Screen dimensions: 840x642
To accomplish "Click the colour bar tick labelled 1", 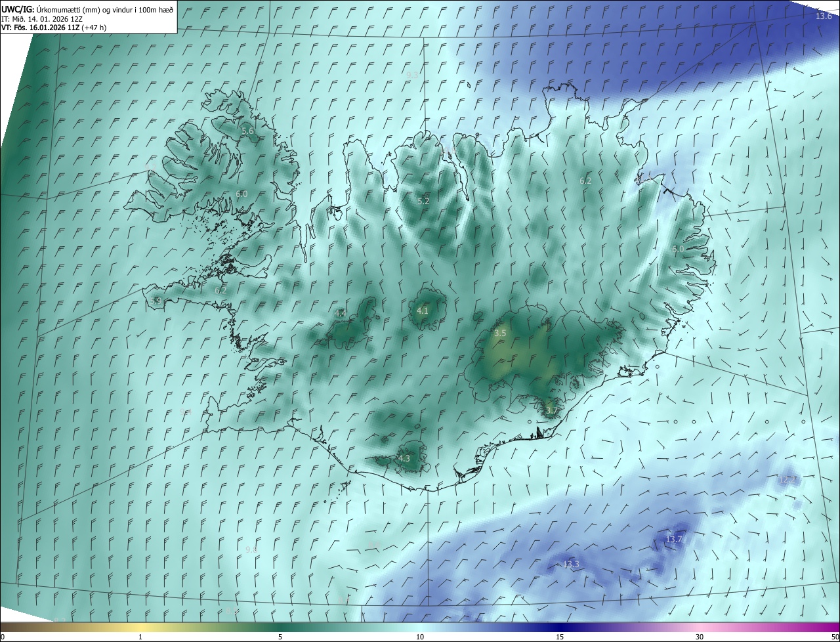I will pos(140,637).
